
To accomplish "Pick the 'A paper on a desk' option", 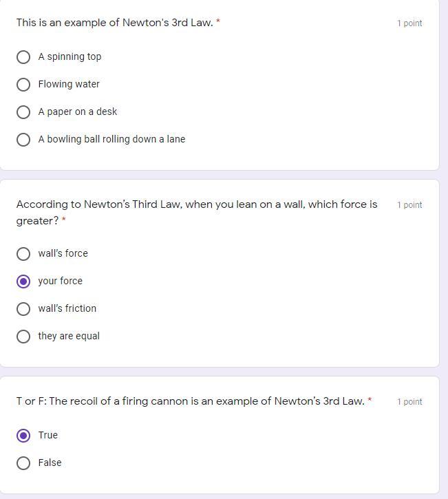I will point(23,112).
